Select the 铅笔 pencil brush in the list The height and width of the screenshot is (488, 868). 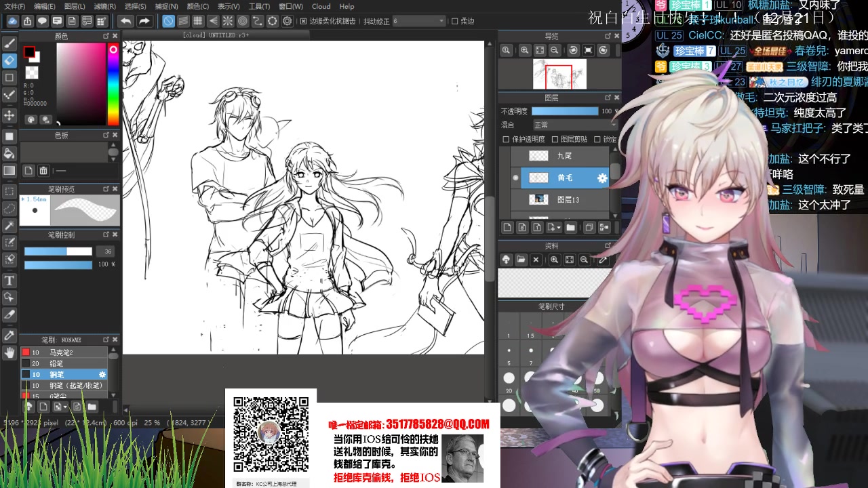coord(57,363)
